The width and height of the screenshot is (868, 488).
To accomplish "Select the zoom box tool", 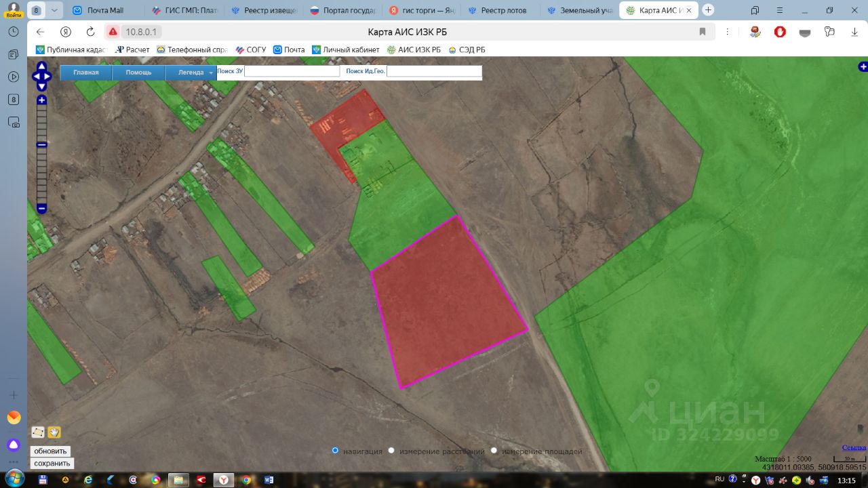I will tap(38, 432).
